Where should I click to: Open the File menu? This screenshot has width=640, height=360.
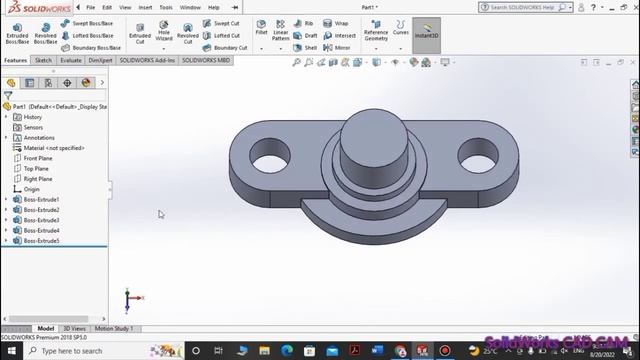pyautogui.click(x=91, y=7)
